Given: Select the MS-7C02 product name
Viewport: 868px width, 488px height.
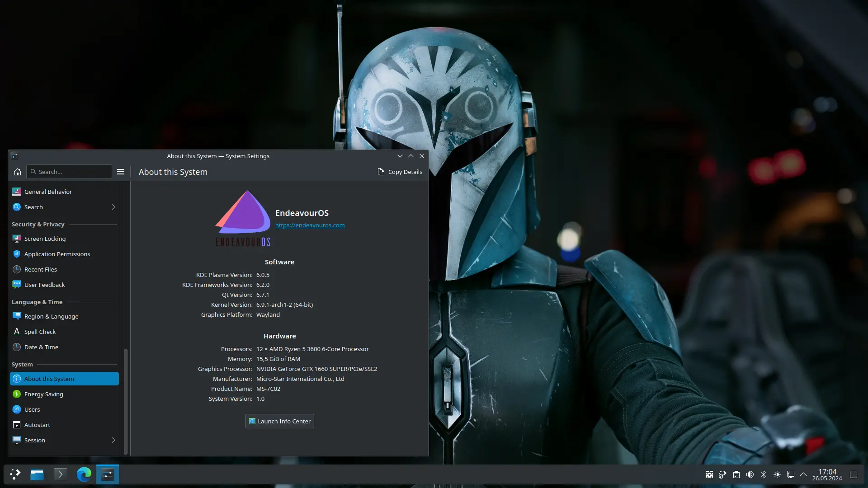Looking at the screenshot, I should point(268,389).
